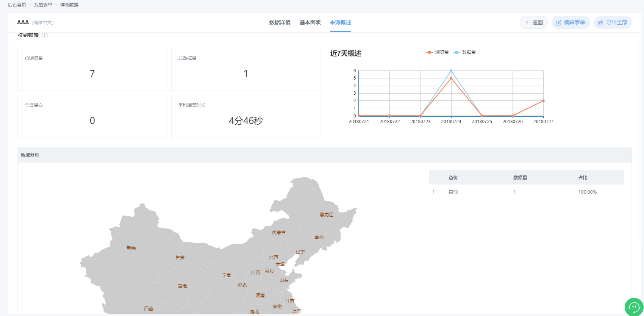Toggle the blue 数据量 legend marker
The width and height of the screenshot is (644, 316).
[456, 52]
